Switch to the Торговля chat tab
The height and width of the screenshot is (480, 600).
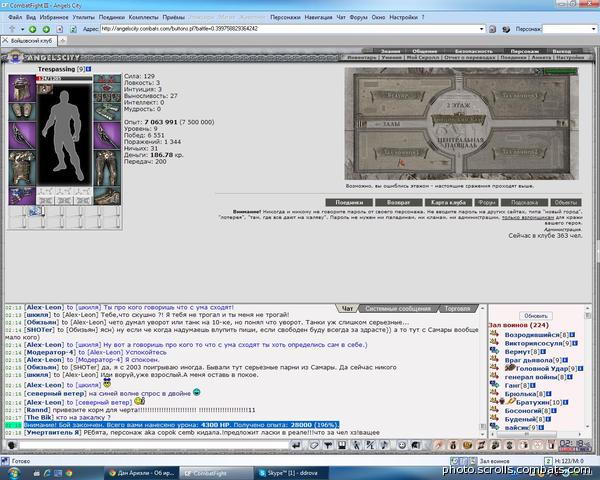(457, 309)
